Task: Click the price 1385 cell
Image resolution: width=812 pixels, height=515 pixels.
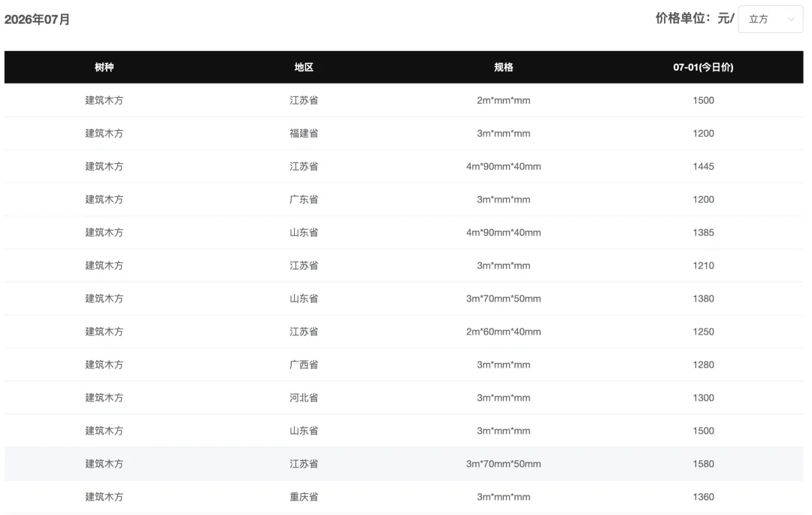Action: coord(703,233)
